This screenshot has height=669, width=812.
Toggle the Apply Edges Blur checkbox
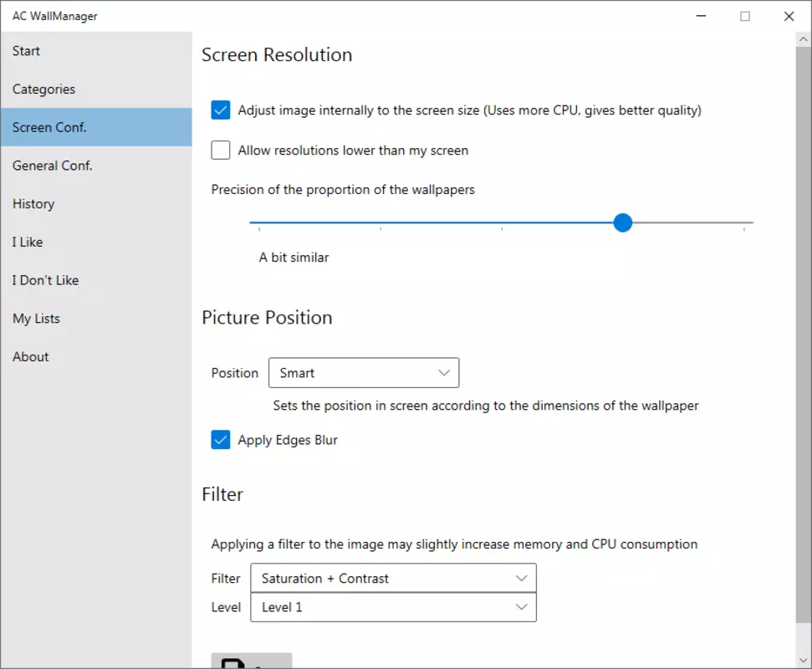pos(221,440)
